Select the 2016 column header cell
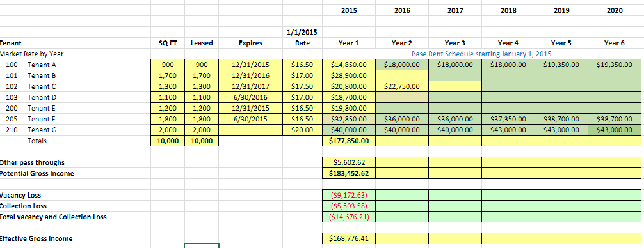This screenshot has width=644, height=248. [402, 10]
